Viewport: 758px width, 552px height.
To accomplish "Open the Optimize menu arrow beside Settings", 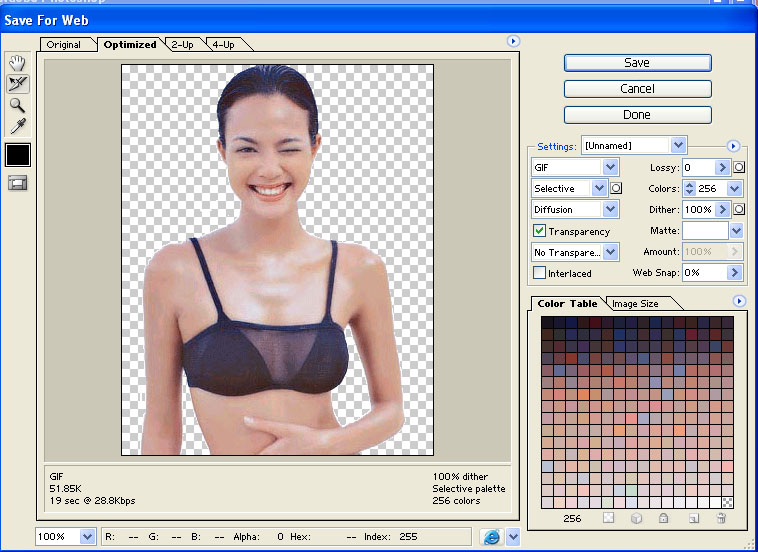I will (x=733, y=146).
